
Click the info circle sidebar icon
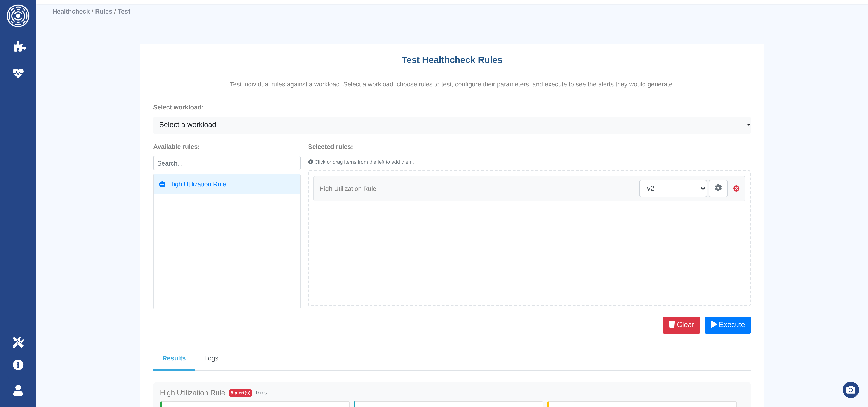click(x=18, y=365)
